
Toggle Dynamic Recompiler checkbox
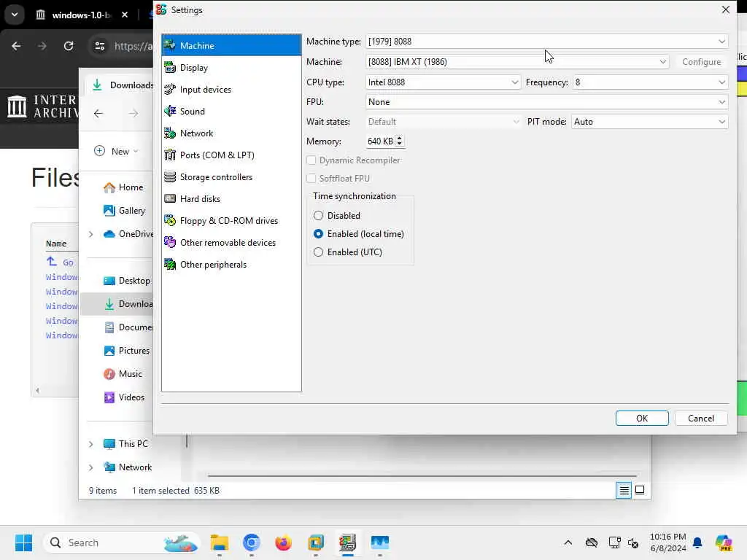[x=311, y=160]
